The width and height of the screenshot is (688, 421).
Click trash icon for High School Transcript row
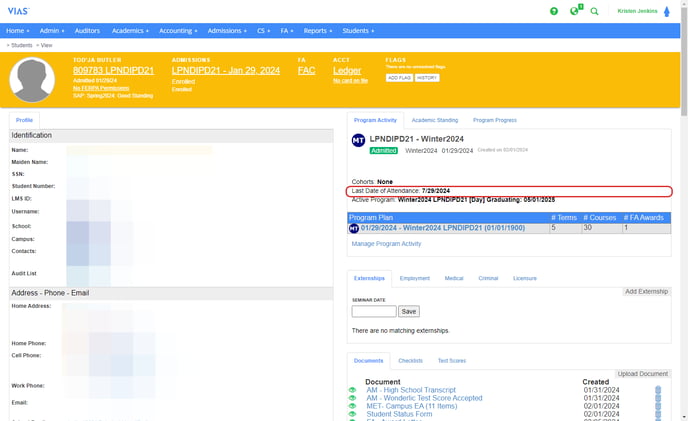point(658,390)
